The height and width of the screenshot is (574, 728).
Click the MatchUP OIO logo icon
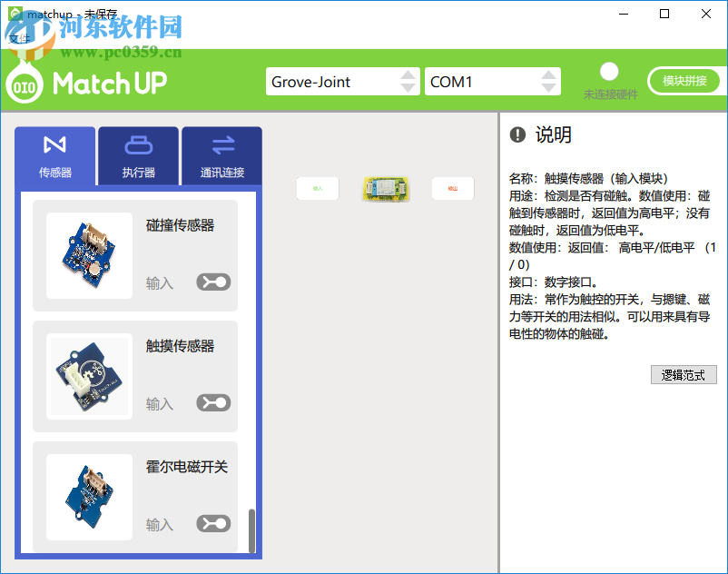[23, 84]
